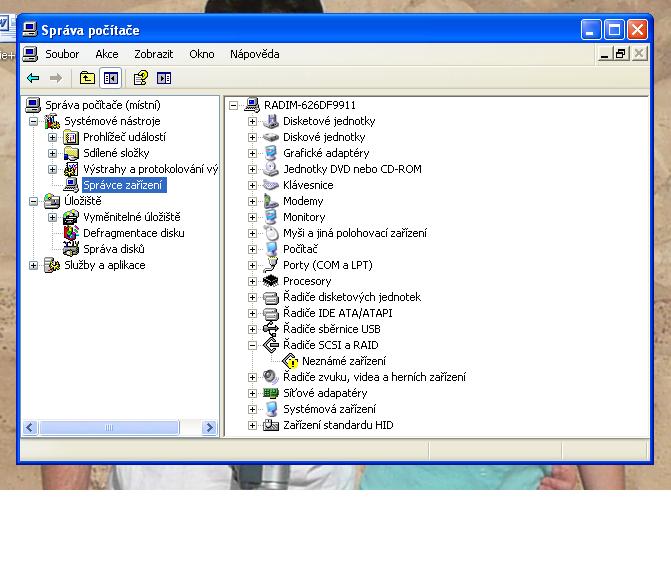Select Neznámé zařízení device entry
The image size is (671, 577).
tap(344, 361)
